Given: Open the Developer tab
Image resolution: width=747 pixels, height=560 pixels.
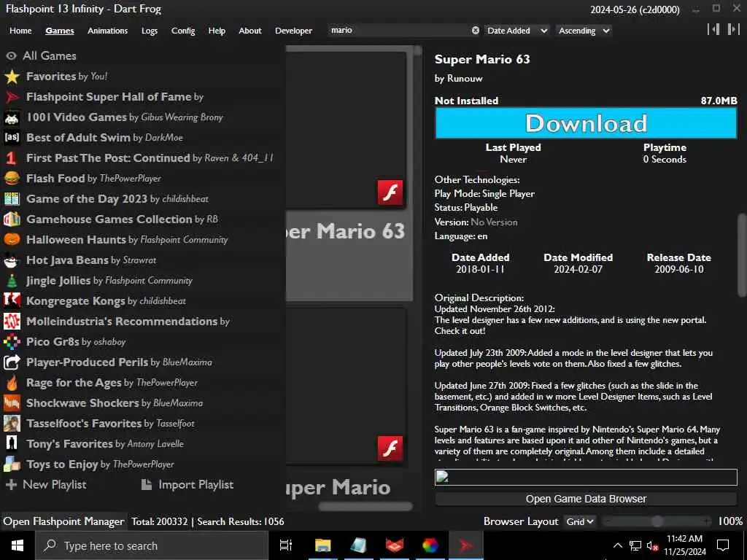Looking at the screenshot, I should click(x=293, y=31).
